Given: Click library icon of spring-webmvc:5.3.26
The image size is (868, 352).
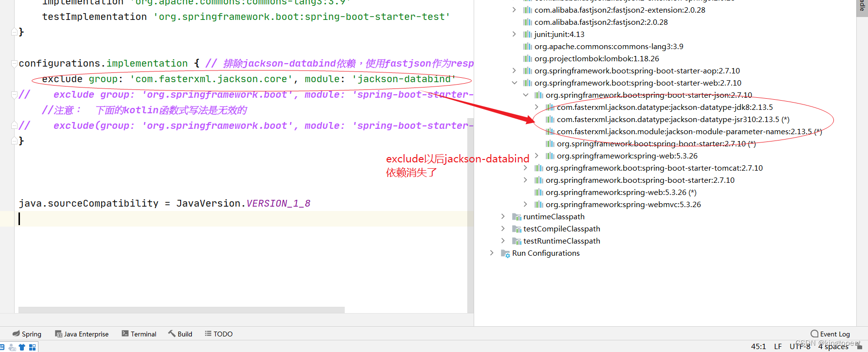Looking at the screenshot, I should 538,204.
